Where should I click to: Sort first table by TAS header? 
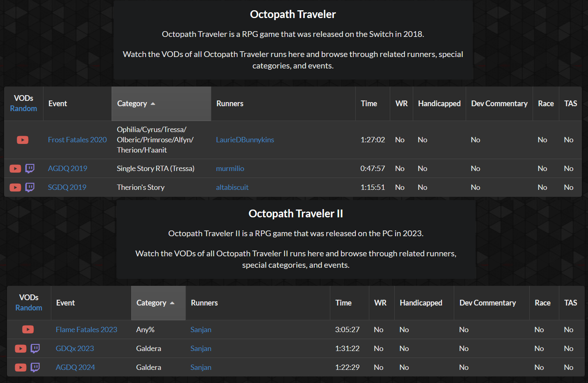(x=570, y=104)
